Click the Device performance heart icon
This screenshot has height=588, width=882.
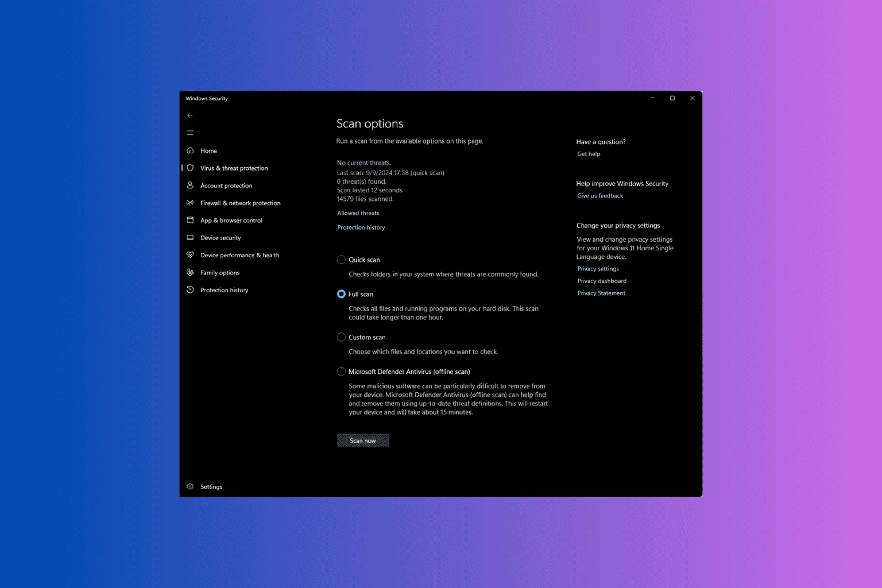pyautogui.click(x=190, y=255)
